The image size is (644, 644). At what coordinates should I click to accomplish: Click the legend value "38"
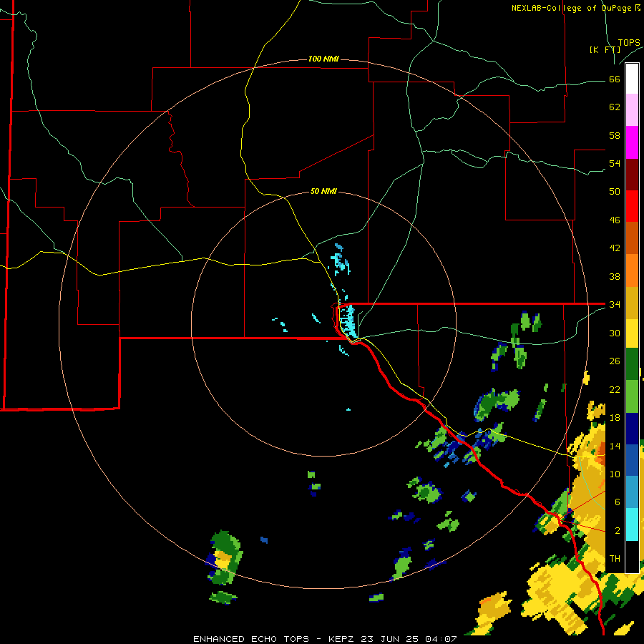tap(615, 276)
